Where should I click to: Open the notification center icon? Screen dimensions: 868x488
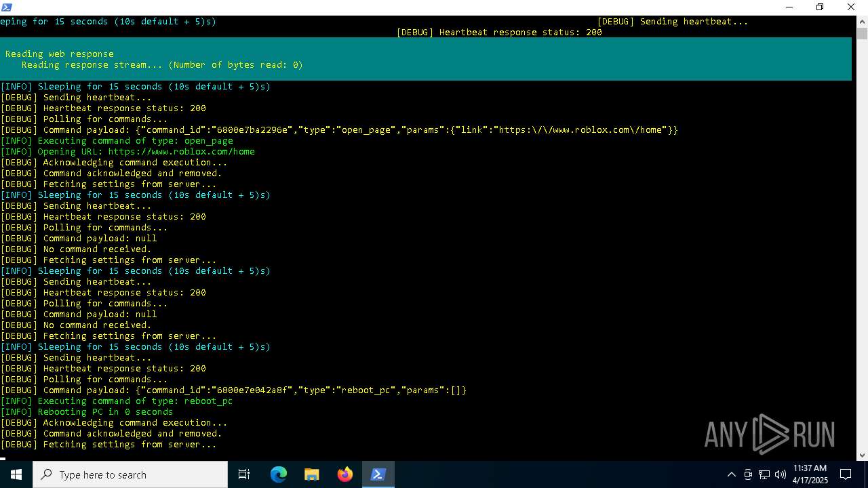[x=846, y=474]
